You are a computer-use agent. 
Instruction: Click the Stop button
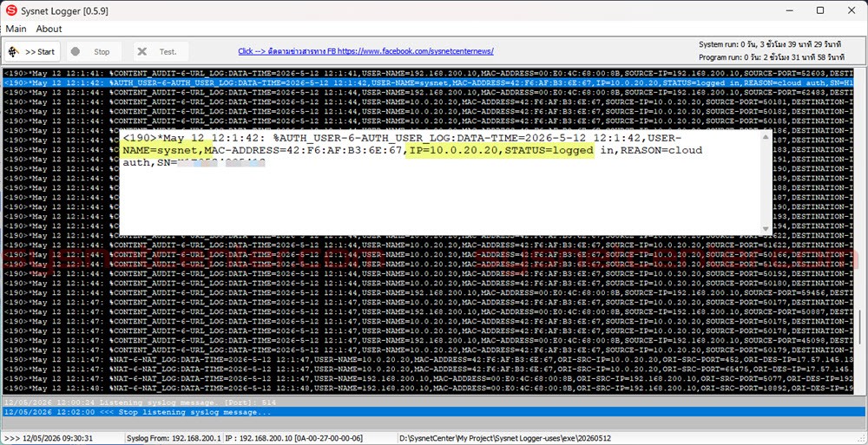95,51
